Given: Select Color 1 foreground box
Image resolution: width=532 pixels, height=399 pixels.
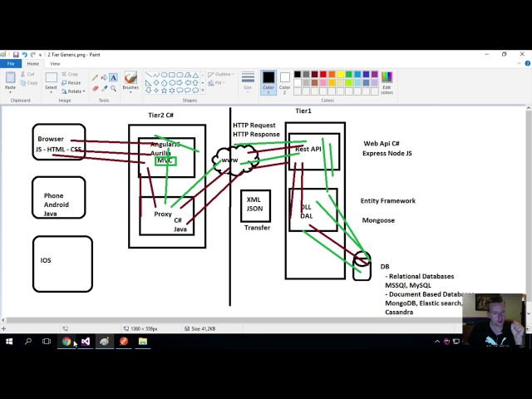Looking at the screenshot, I should click(x=268, y=81).
